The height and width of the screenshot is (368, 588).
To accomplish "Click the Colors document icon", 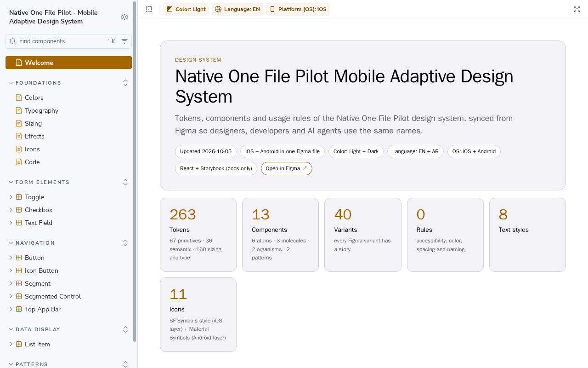I will pos(19,98).
